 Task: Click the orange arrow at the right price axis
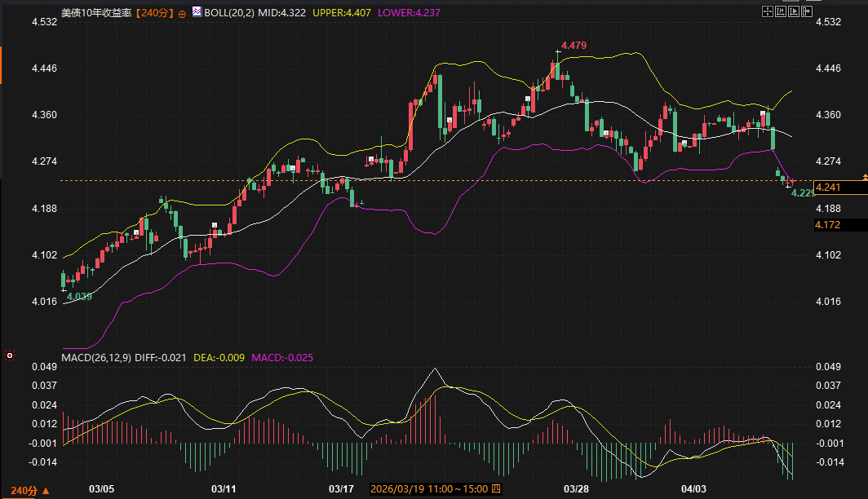865,177
